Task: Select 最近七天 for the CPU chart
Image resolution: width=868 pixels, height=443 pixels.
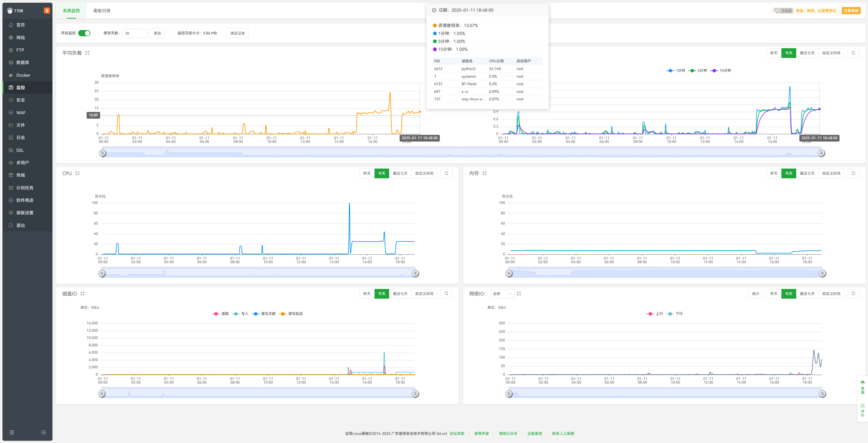Action: click(400, 173)
